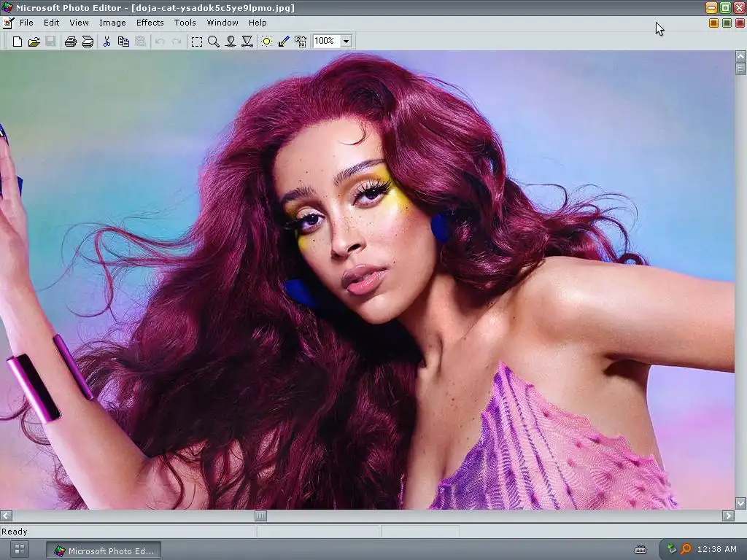Click the horizontal scrollbar left arrow
The height and width of the screenshot is (560, 747).
pyautogui.click(x=6, y=516)
